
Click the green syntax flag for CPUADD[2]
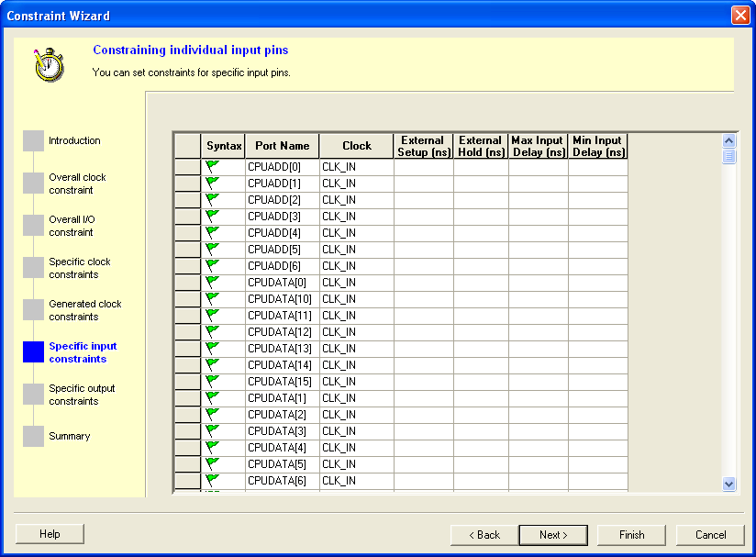(x=212, y=199)
